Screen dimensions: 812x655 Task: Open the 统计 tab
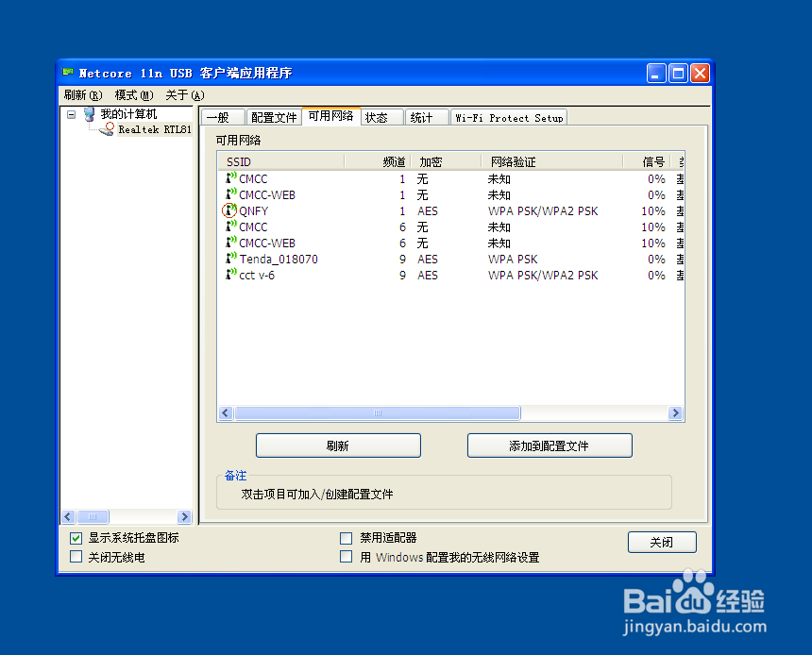pos(427,118)
